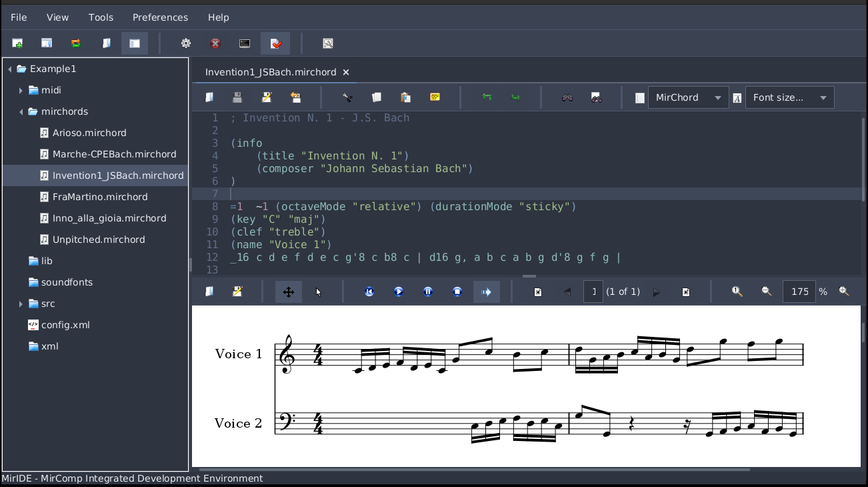Click the orange-green refresh arrows icon

pyautogui.click(x=76, y=43)
